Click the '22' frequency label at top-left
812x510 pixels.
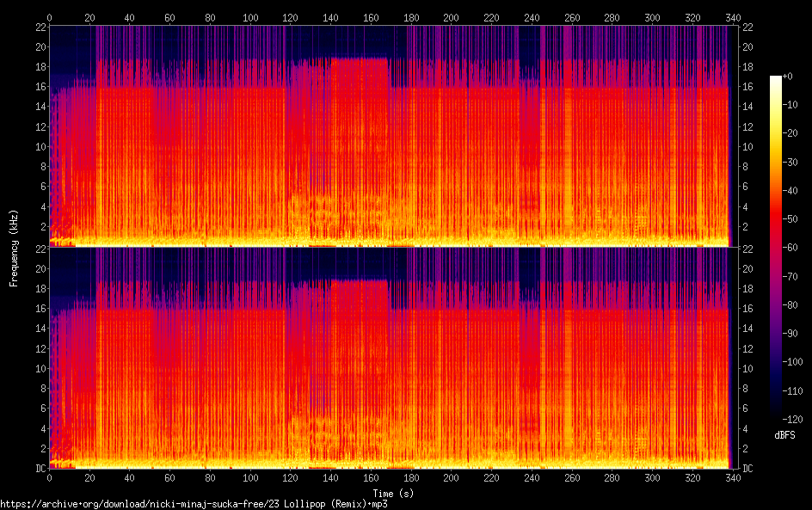click(x=38, y=27)
